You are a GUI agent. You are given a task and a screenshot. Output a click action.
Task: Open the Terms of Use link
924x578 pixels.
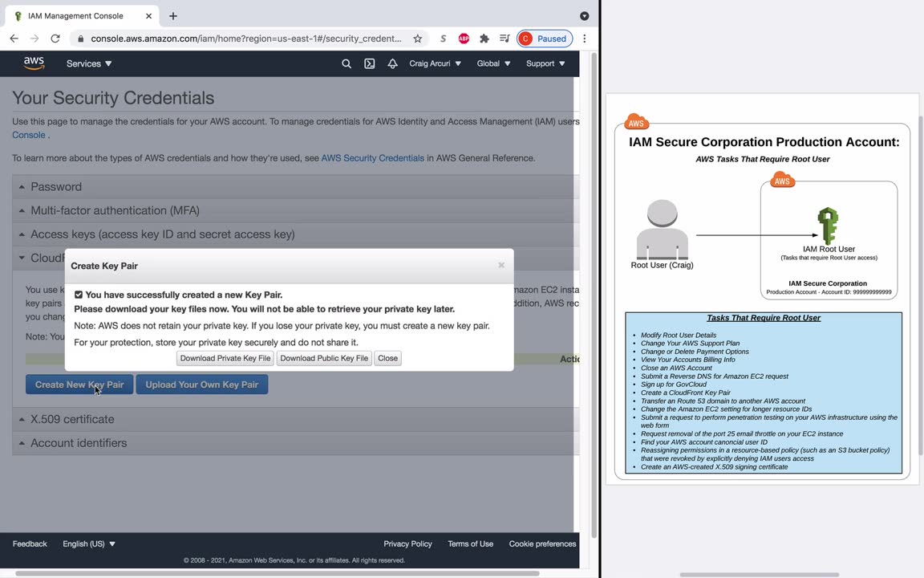point(470,543)
